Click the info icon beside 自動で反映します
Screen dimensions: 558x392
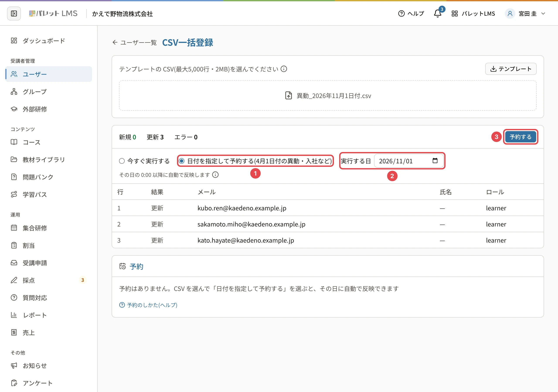click(215, 175)
